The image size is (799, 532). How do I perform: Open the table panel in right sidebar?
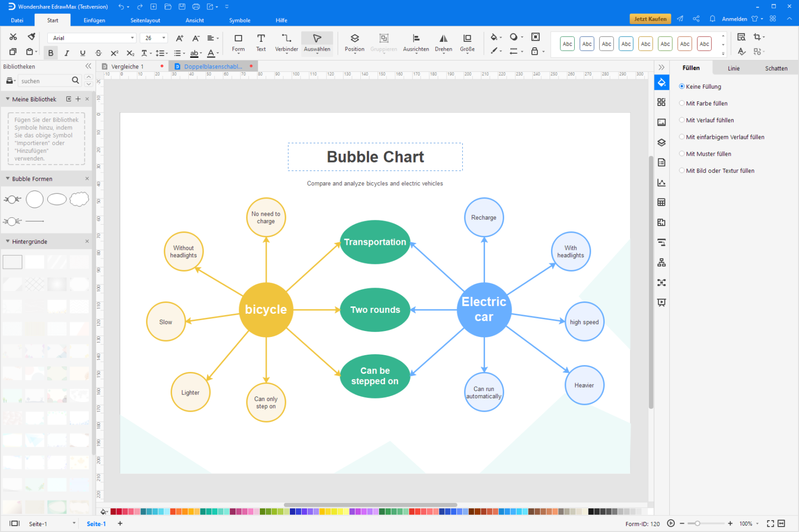tap(661, 202)
